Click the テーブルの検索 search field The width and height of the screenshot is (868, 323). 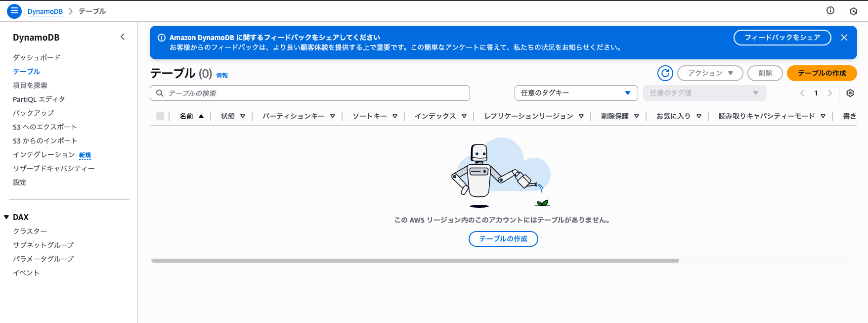(x=310, y=93)
